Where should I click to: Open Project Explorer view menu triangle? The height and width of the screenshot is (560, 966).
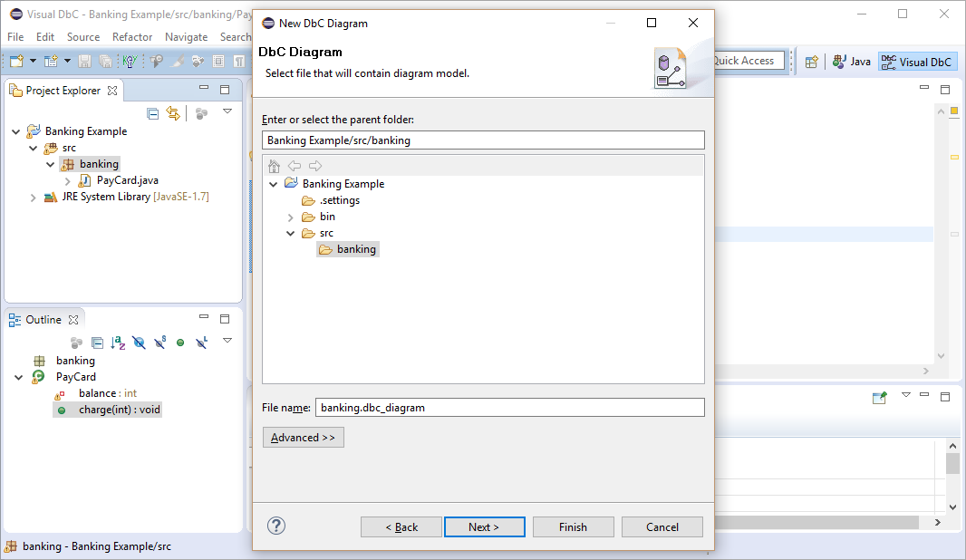[x=227, y=111]
